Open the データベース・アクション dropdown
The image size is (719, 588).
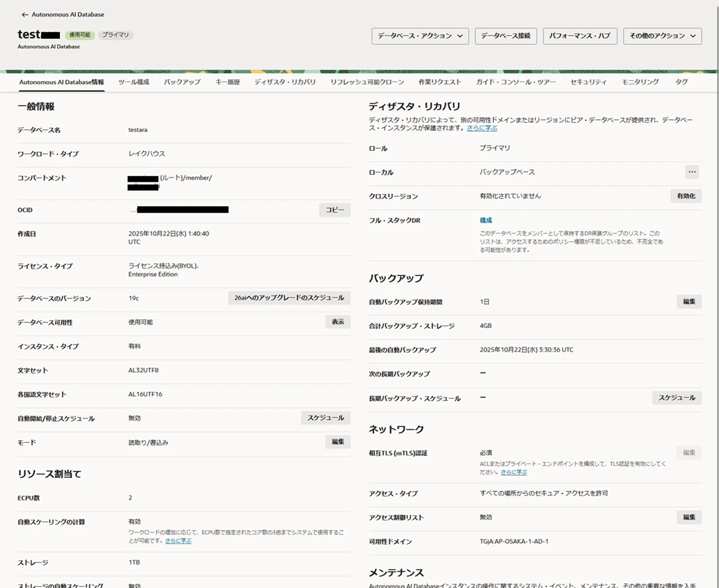(x=420, y=36)
